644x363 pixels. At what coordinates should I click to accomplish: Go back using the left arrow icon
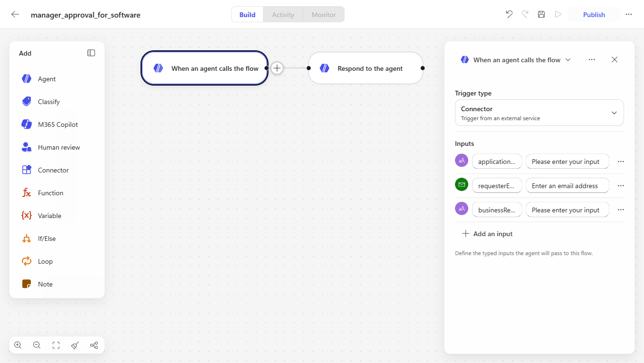click(x=15, y=14)
